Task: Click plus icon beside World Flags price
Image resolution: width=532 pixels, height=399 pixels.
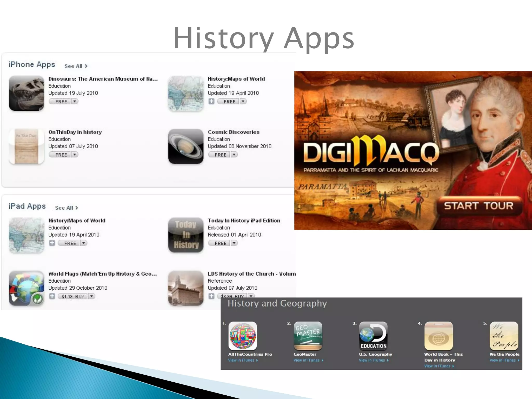Action: tap(52, 296)
